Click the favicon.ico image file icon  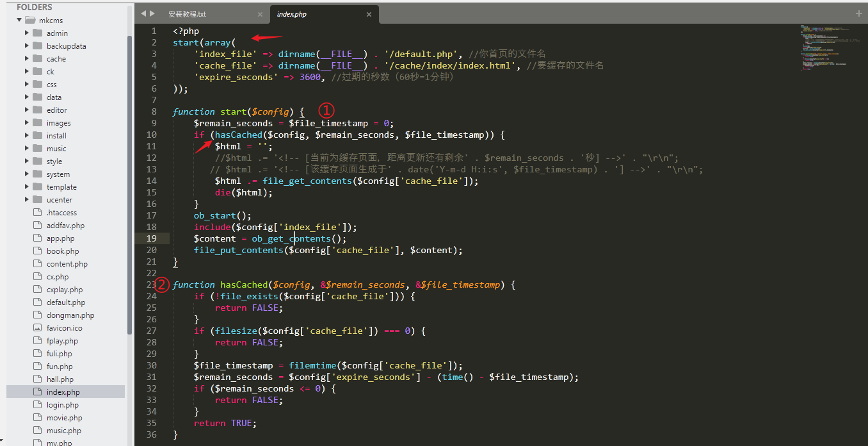38,328
